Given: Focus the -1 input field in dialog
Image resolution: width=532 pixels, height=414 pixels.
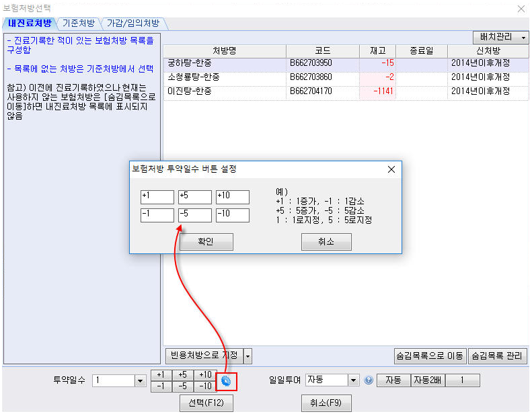Looking at the screenshot, I should tap(157, 215).
